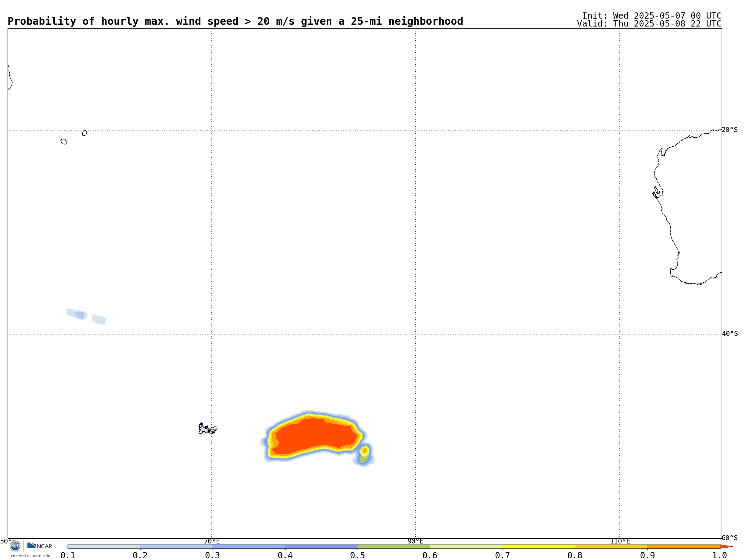The image size is (744, 560).
Task: Click the Mauritius island outline near 20°S
Action: pyautogui.click(x=84, y=133)
